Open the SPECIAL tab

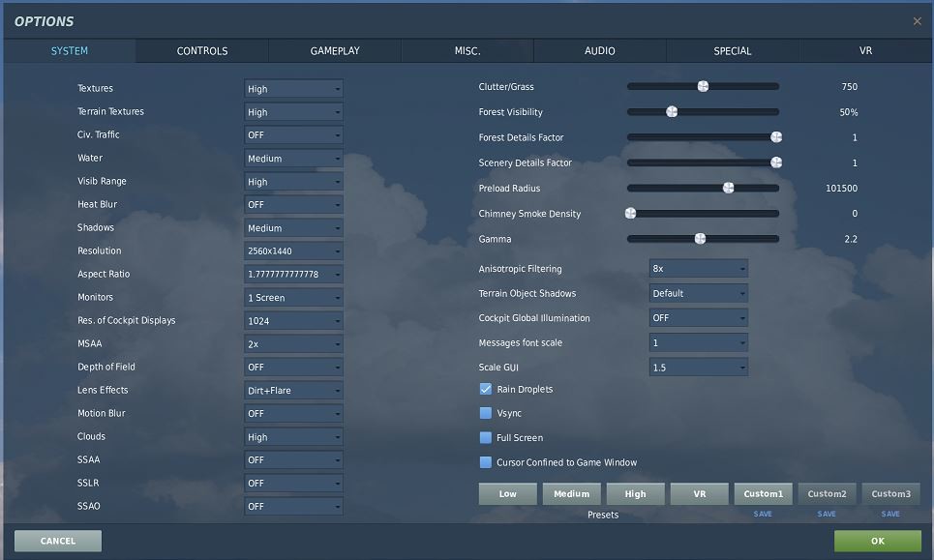[733, 51]
